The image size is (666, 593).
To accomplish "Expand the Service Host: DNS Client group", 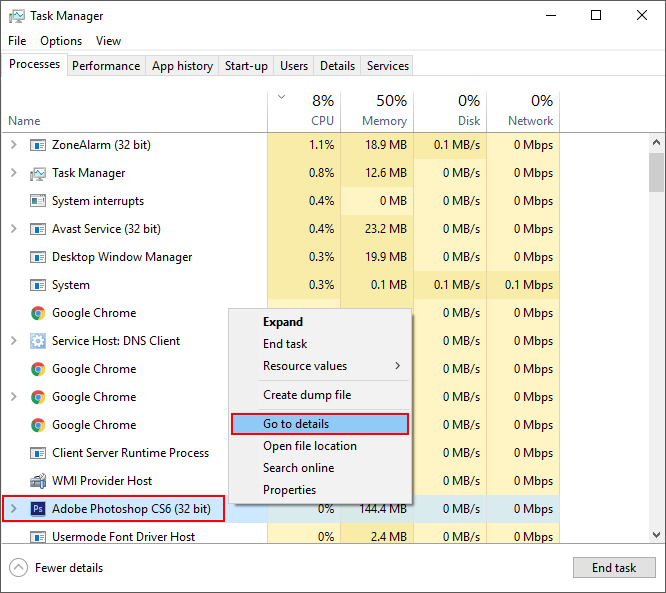I will 14,341.
